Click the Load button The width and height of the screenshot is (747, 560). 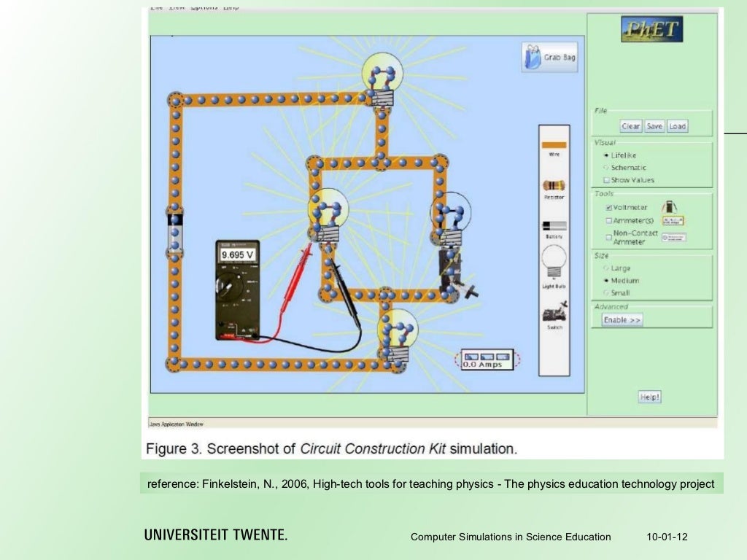point(677,126)
